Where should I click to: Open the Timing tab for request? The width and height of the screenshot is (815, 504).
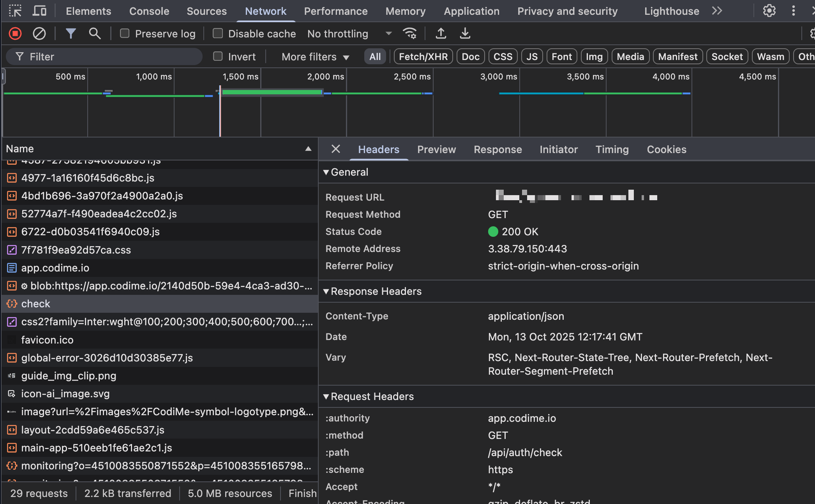(x=612, y=150)
